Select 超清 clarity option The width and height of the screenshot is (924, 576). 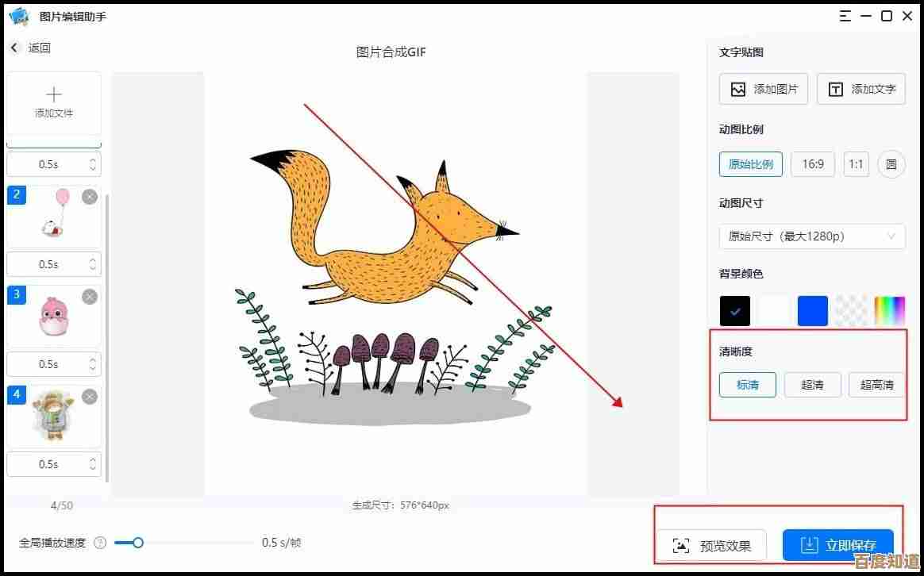[x=812, y=385]
